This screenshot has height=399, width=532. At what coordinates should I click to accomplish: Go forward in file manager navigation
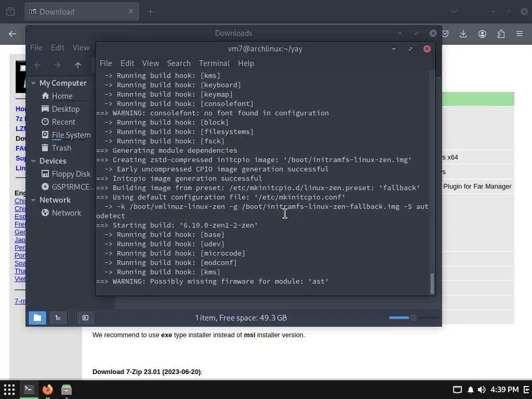point(57,65)
